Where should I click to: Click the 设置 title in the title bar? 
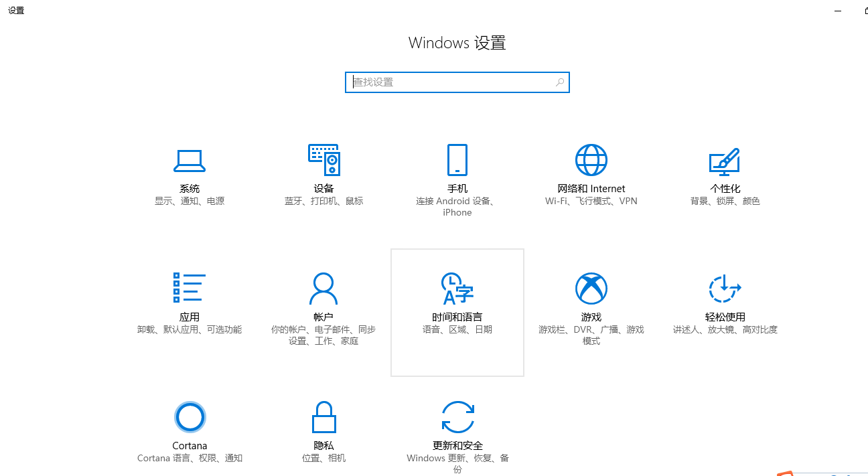tap(15, 10)
